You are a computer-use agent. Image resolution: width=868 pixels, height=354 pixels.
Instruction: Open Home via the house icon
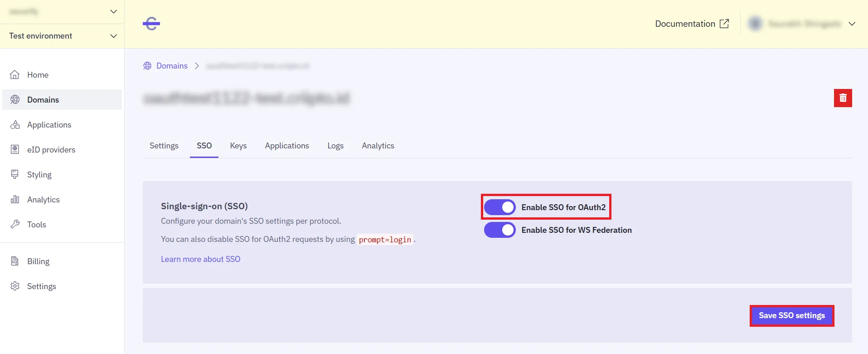[15, 75]
